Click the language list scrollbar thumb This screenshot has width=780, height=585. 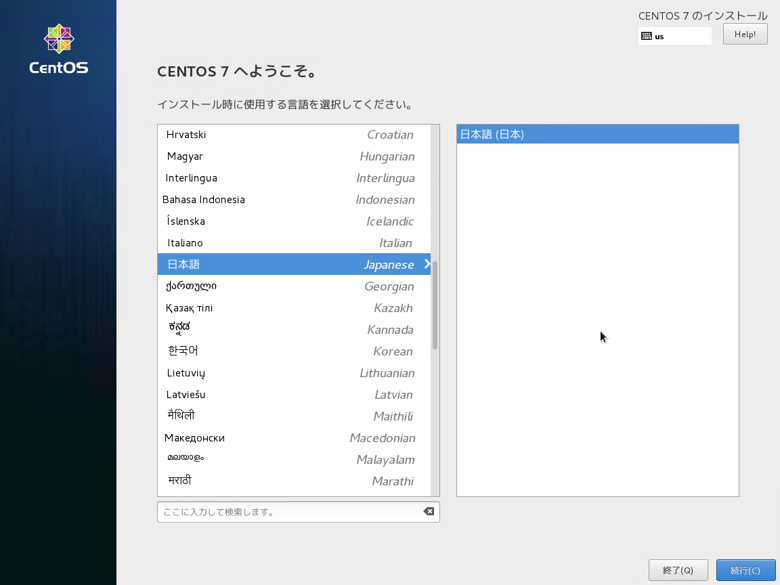coord(435,305)
